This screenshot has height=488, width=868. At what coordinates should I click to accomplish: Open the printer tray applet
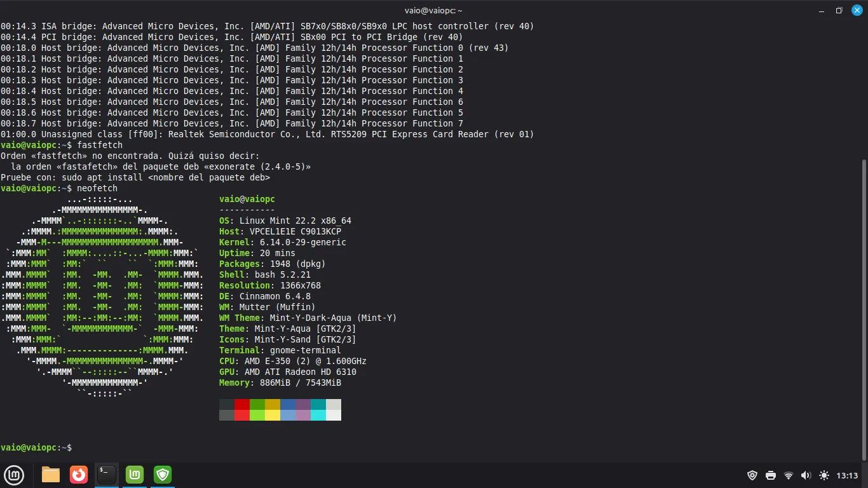pyautogui.click(x=771, y=475)
